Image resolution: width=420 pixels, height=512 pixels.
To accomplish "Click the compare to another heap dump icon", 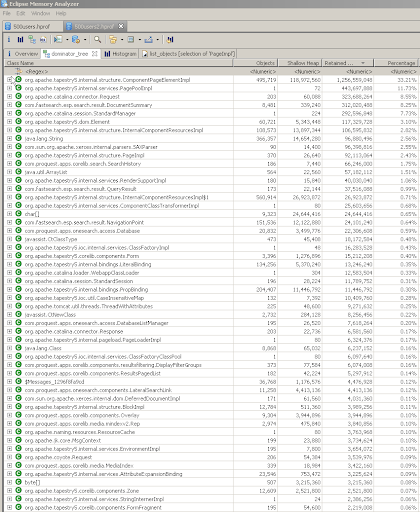I will pos(170,40).
